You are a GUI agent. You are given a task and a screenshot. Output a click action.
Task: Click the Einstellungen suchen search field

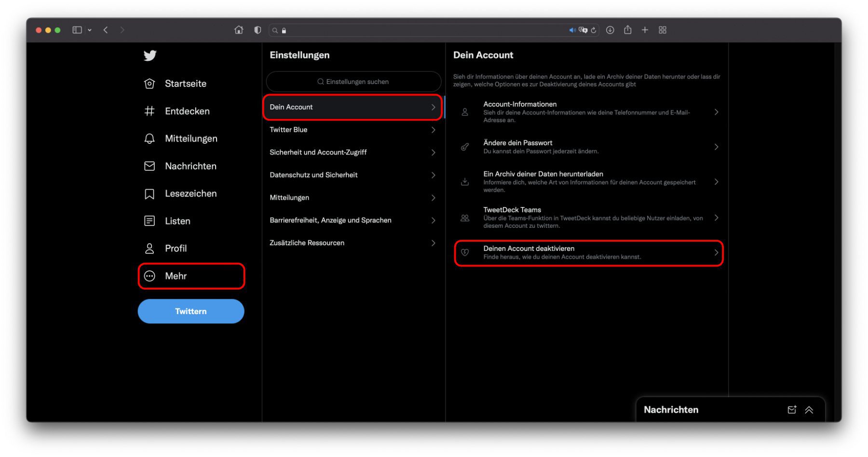coord(353,82)
